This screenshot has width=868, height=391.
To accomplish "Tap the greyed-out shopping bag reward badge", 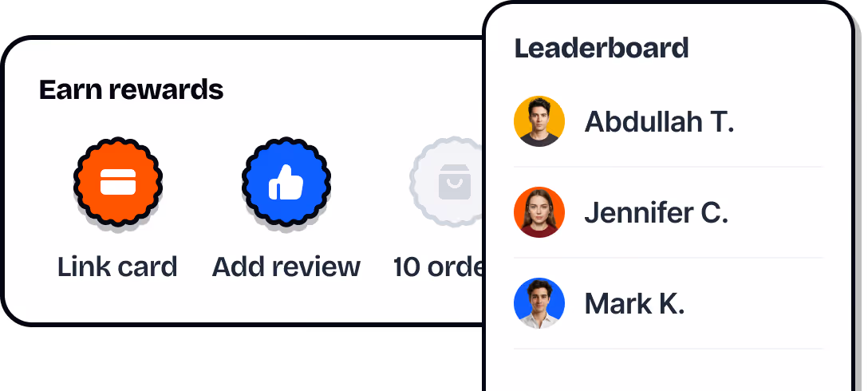I will pyautogui.click(x=448, y=181).
